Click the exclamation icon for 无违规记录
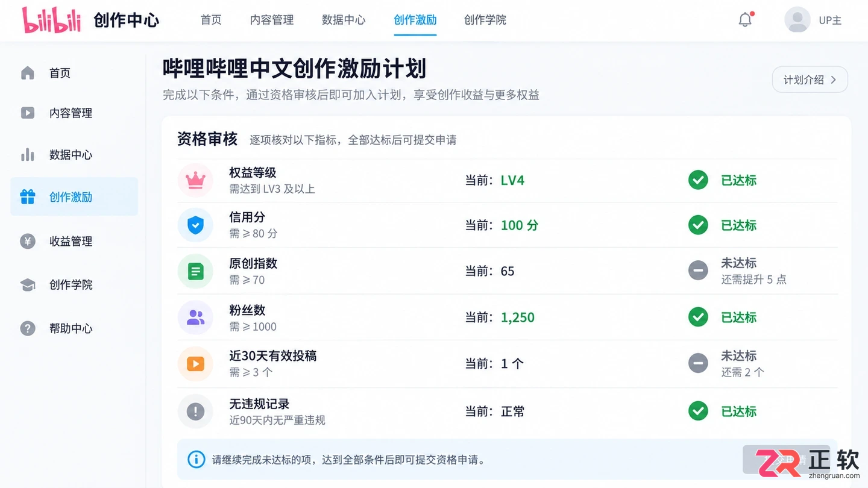Image resolution: width=868 pixels, height=488 pixels. (x=195, y=411)
